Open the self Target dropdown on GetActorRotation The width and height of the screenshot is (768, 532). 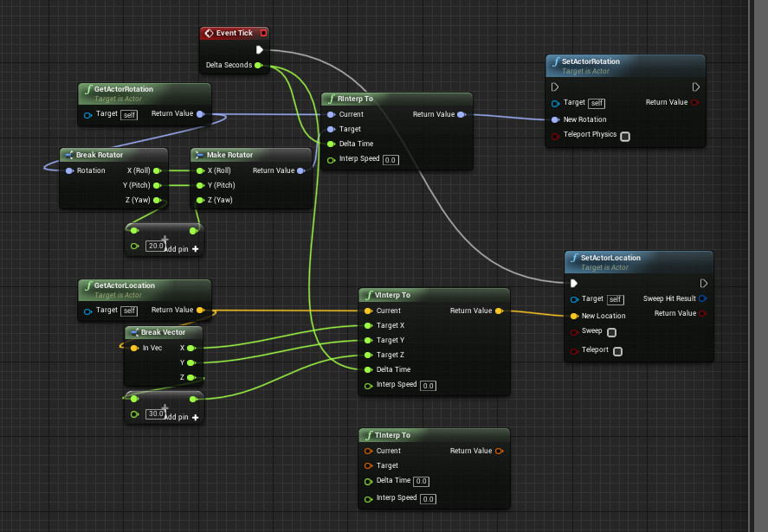pos(127,114)
